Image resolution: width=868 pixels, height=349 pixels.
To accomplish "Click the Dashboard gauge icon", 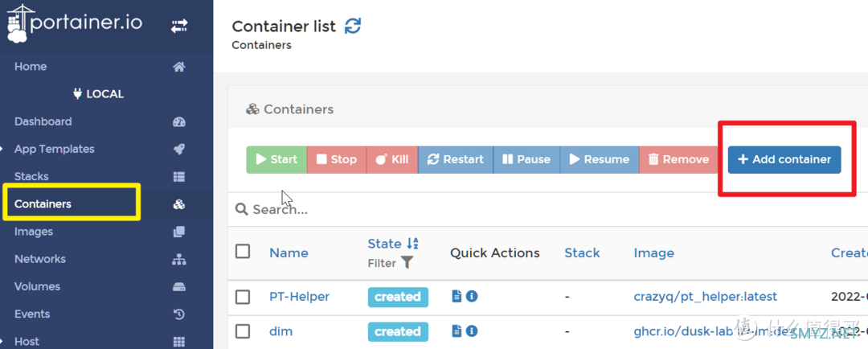I will coord(179,122).
